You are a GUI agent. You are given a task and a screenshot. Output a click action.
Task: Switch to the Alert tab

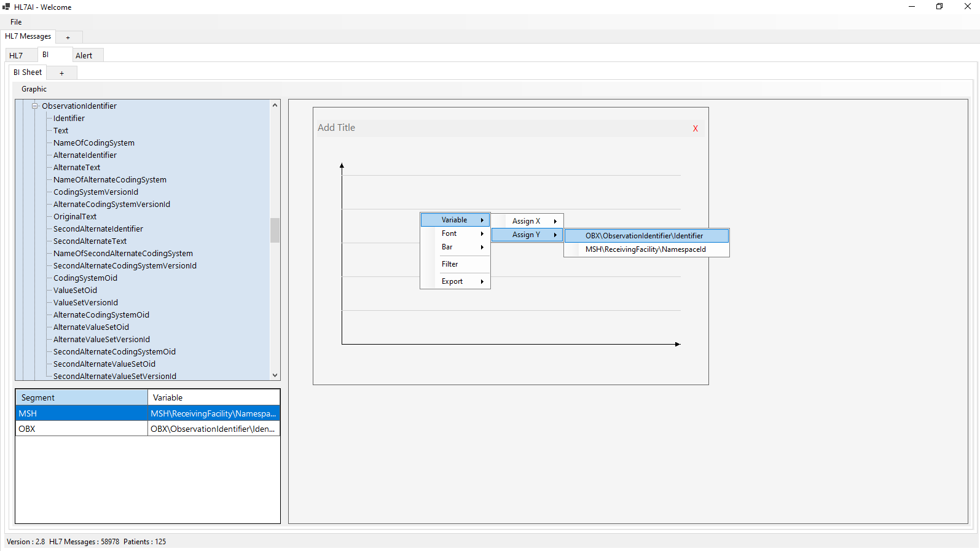(84, 55)
